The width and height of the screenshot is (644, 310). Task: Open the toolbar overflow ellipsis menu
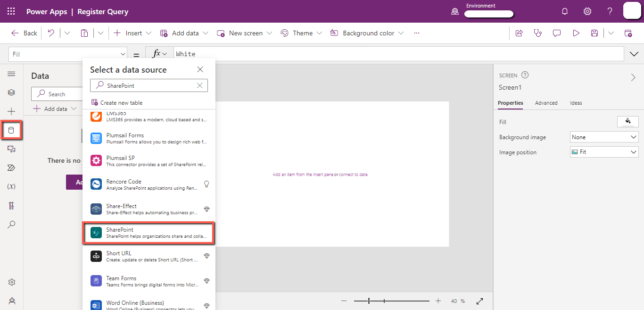(x=417, y=33)
